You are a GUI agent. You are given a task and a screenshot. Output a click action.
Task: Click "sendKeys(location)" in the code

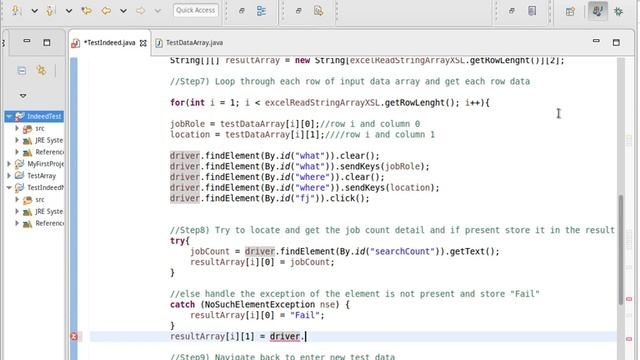coord(392,187)
